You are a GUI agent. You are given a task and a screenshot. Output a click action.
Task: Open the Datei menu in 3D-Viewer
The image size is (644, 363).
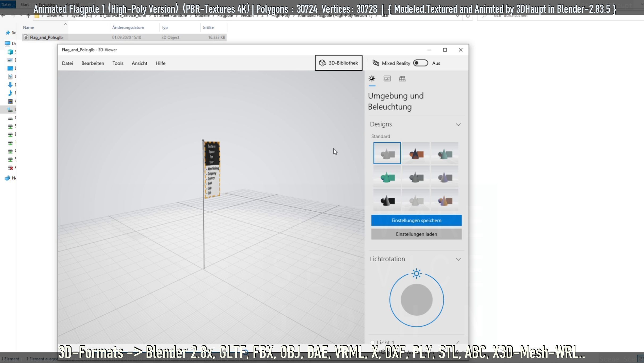(x=67, y=63)
